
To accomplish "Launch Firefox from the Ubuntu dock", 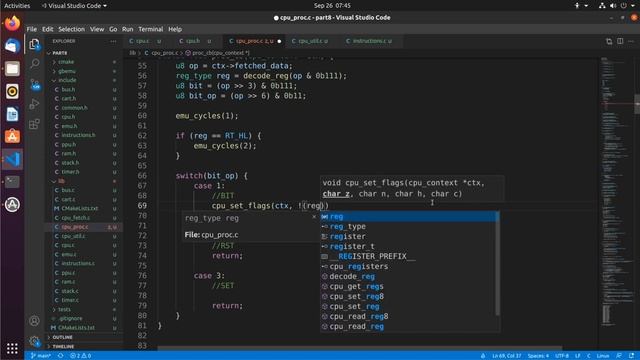I will tap(12, 23).
